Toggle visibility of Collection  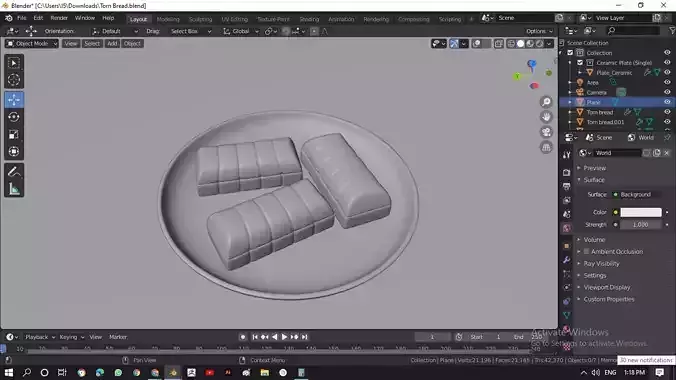click(667, 53)
